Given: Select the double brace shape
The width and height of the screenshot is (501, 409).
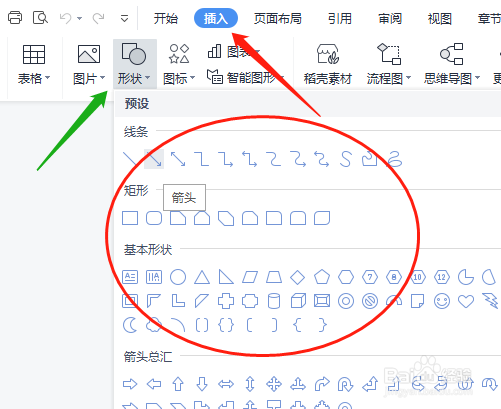Looking at the screenshot, I should tap(226, 325).
